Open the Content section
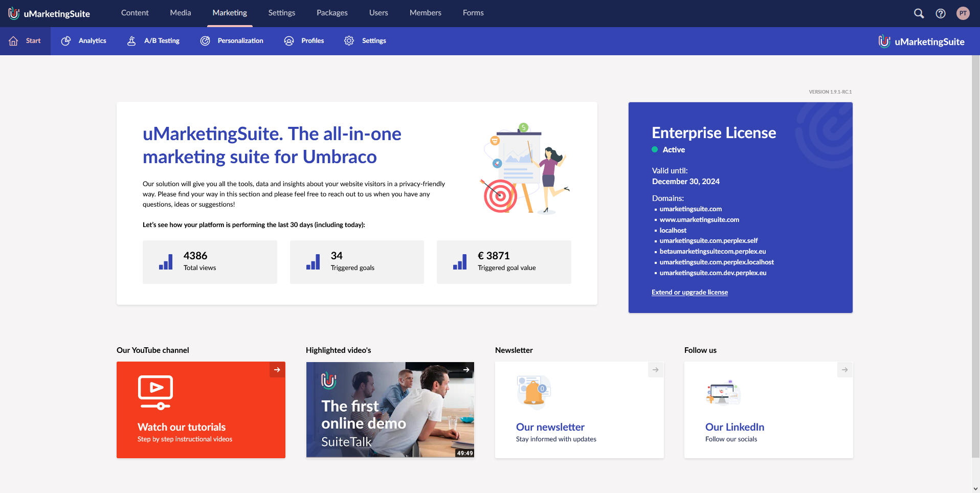Image resolution: width=980 pixels, height=493 pixels. (x=135, y=13)
